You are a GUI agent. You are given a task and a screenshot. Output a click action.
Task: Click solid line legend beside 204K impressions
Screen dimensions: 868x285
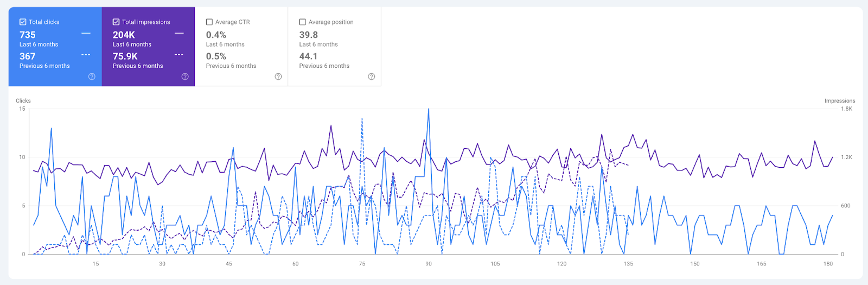click(x=179, y=34)
